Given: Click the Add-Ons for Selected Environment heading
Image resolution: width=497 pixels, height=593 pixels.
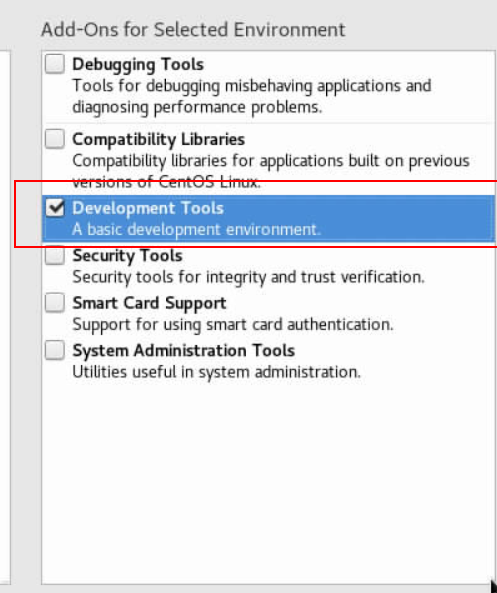Looking at the screenshot, I should (x=193, y=29).
